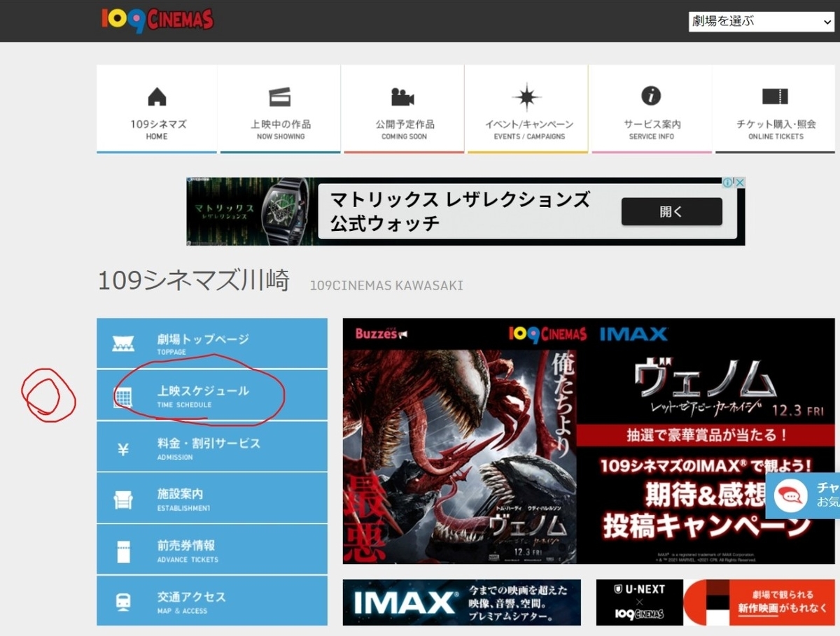Click the home icon for 109シネマズ
840x636 pixels.
pos(157,97)
